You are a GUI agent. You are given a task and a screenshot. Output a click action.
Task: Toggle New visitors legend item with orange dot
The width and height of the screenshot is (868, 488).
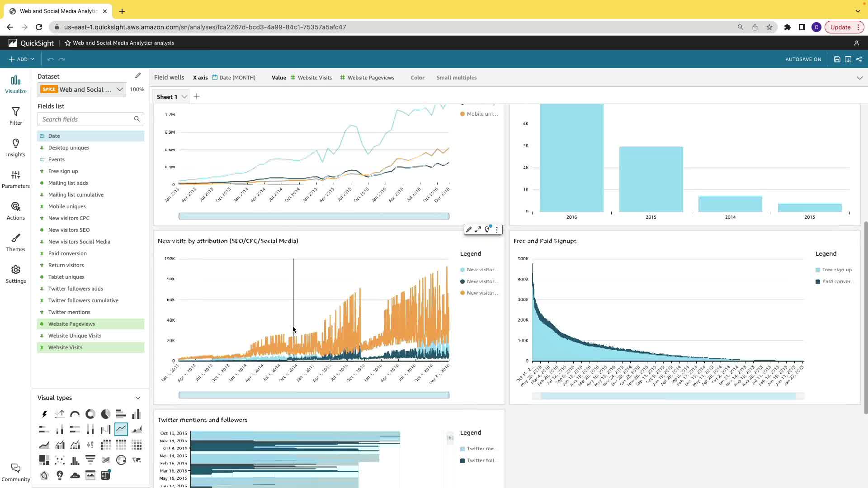coord(479,293)
